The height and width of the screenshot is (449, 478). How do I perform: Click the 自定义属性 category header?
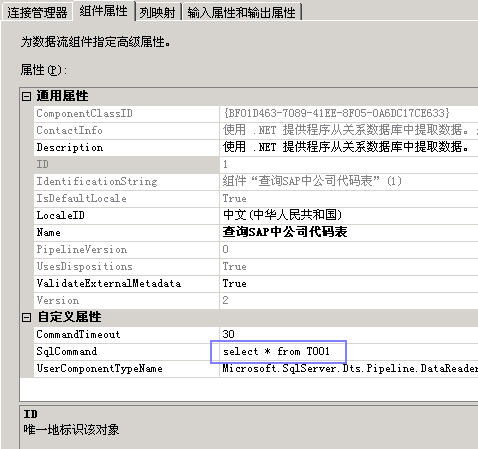(69, 317)
